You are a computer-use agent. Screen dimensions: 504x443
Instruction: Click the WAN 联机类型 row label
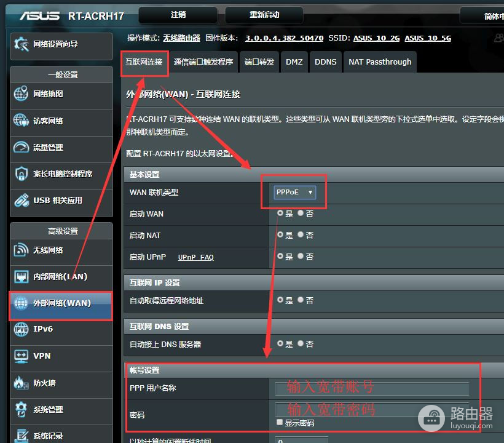(154, 193)
